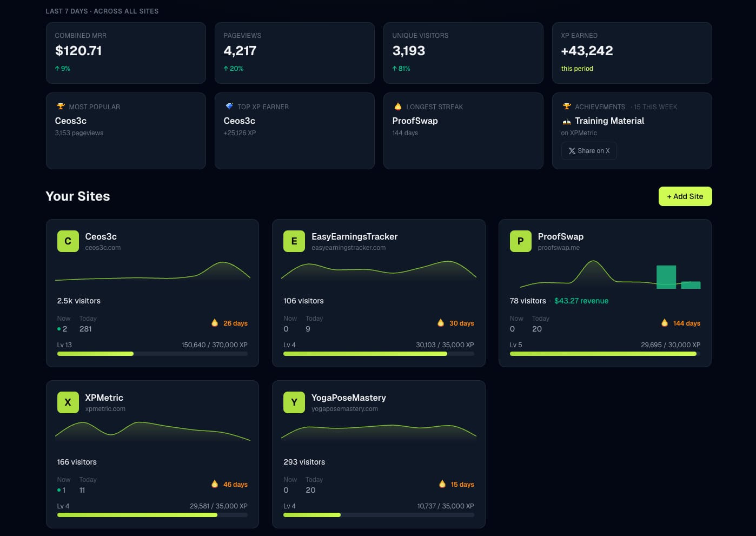Open the proofswap.me link
This screenshot has height=536, width=756.
559,248
